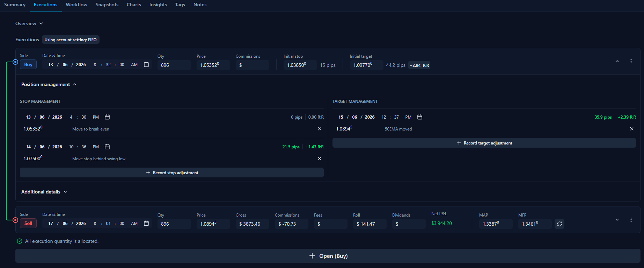Collapse the Buy execution row chevron
The image size is (644, 268).
(x=617, y=61)
